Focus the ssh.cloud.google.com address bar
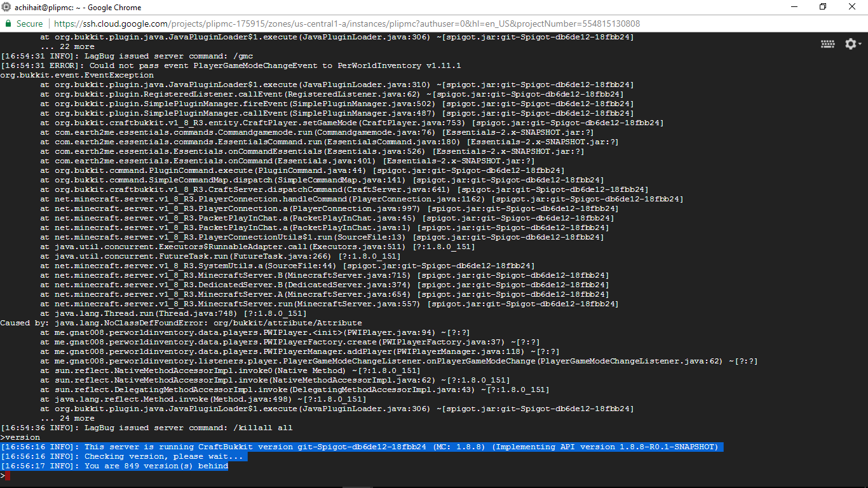Image resolution: width=868 pixels, height=488 pixels. pyautogui.click(x=347, y=24)
